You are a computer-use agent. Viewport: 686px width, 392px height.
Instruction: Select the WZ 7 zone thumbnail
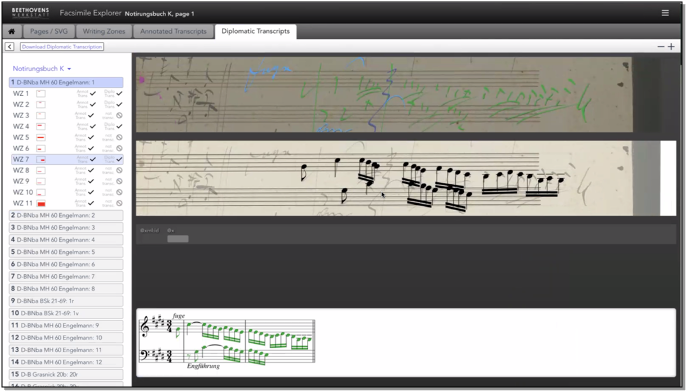click(41, 159)
